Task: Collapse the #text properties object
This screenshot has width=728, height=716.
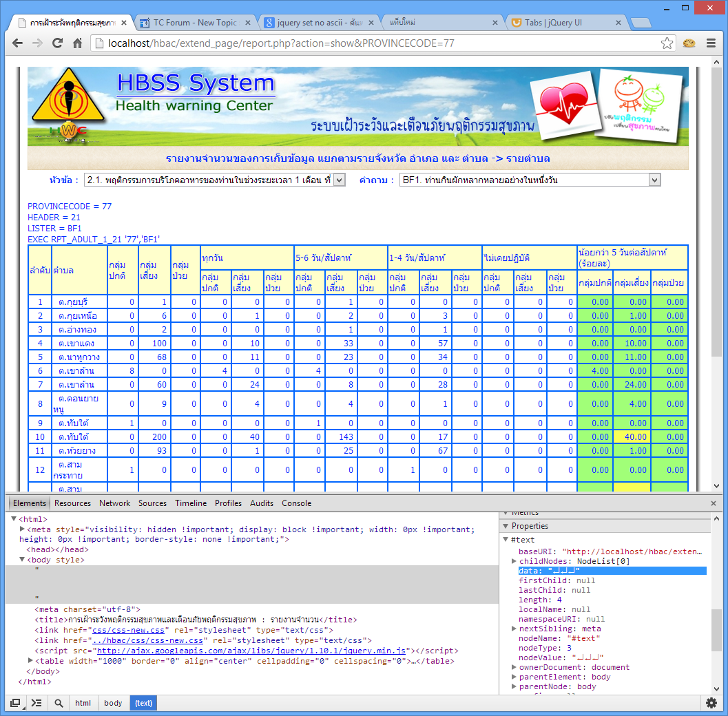Action: pos(506,540)
